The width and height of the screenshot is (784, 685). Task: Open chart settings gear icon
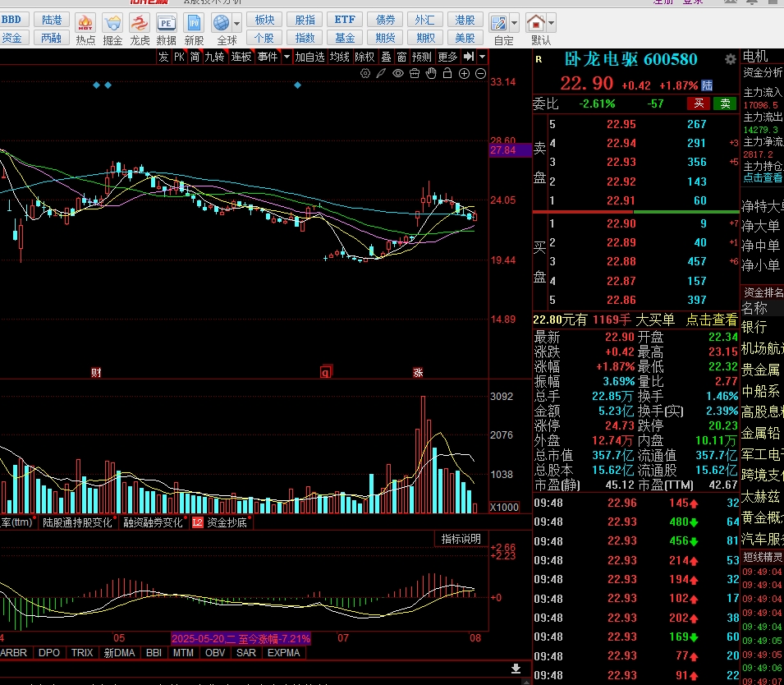[x=365, y=74]
